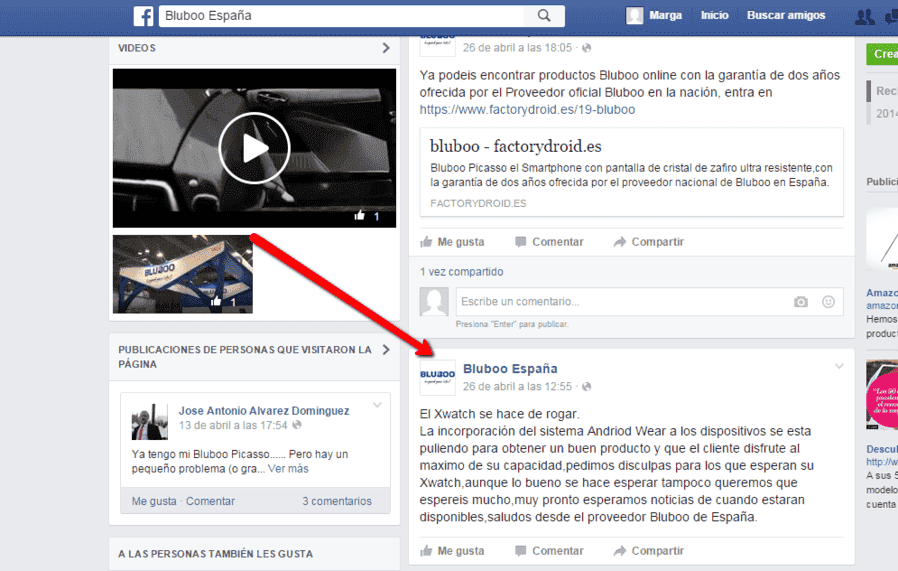Image resolution: width=898 pixels, height=571 pixels.
Task: Share the factorydroid post via Compartir
Action: pos(649,242)
